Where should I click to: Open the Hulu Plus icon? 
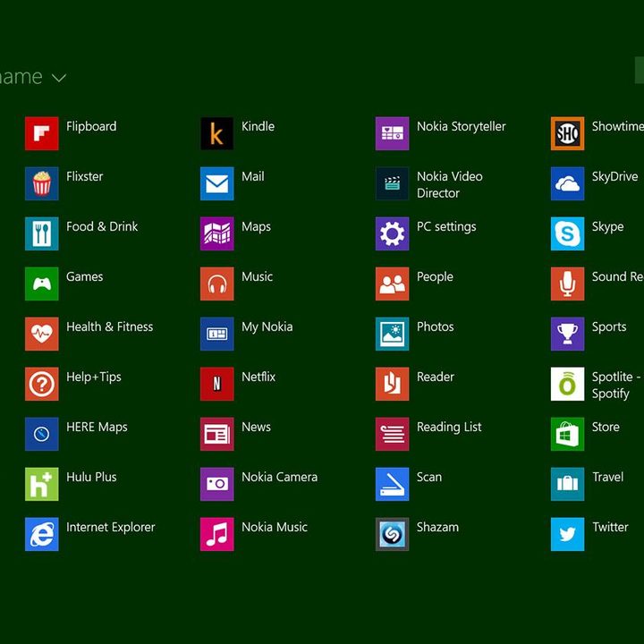click(x=41, y=484)
